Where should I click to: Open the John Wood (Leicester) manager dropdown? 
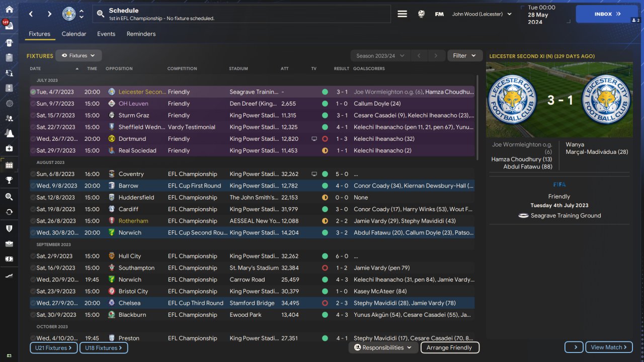[482, 14]
